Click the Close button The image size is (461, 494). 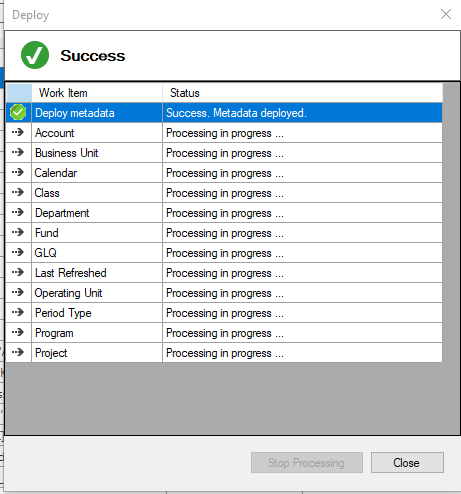(x=407, y=462)
